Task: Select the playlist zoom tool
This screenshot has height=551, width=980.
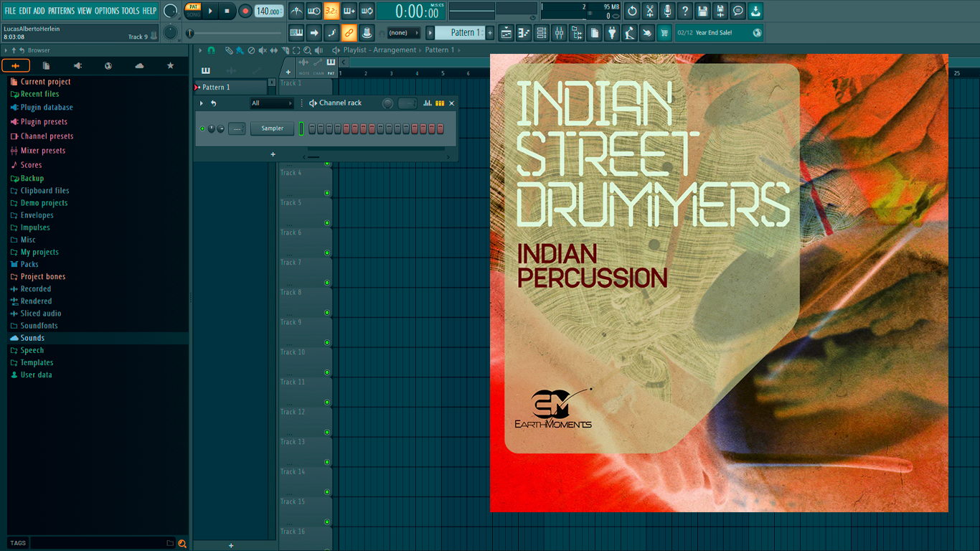Action: pyautogui.click(x=307, y=50)
